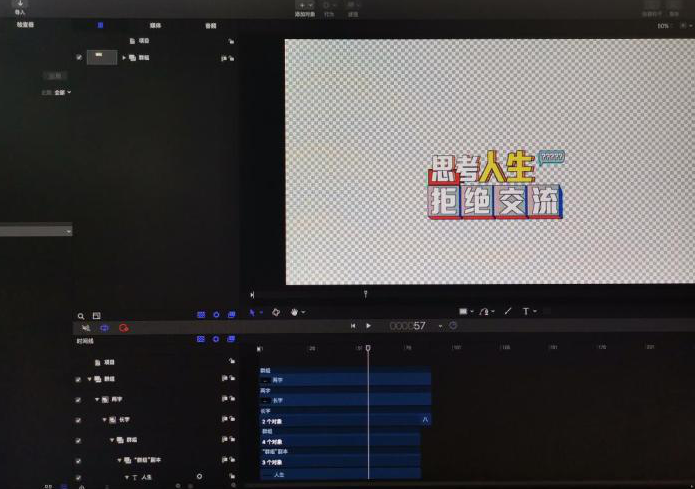The height and width of the screenshot is (489, 695).
Task: Open the 全部 filter dropdown
Action: [63, 92]
